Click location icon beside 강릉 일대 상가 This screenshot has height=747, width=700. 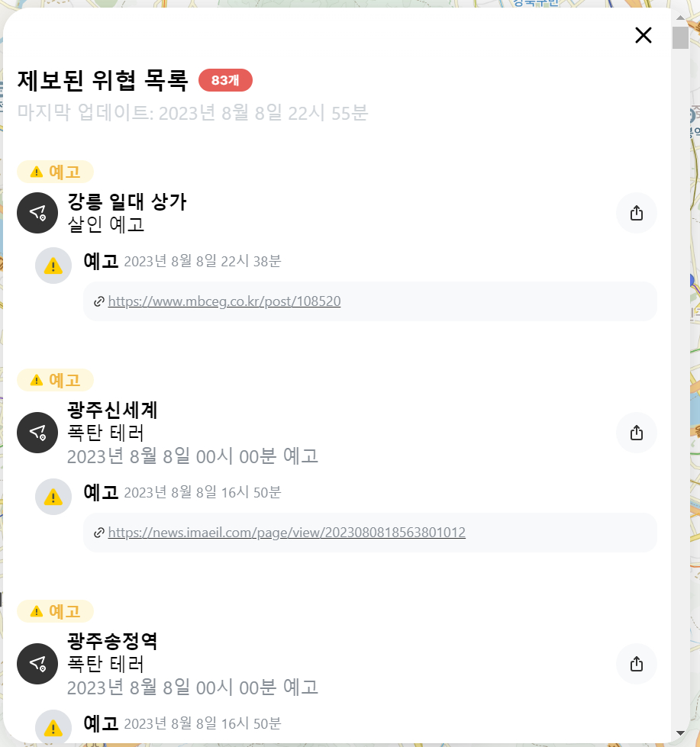[37, 213]
